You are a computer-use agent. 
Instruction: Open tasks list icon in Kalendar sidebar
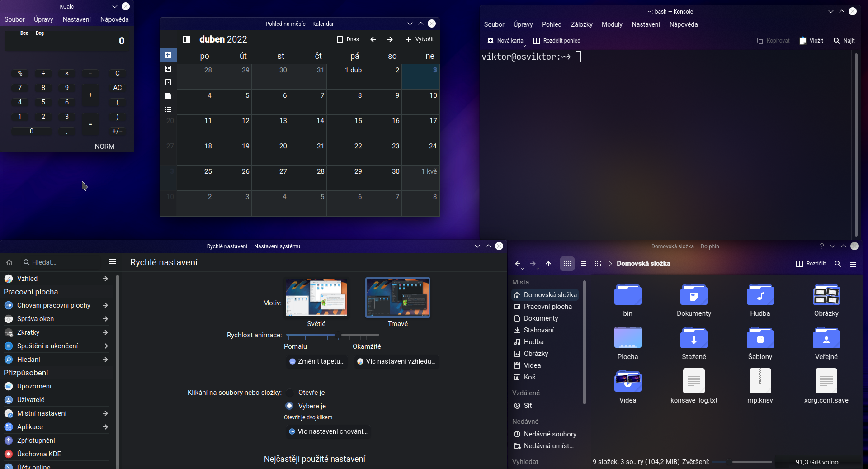[168, 109]
